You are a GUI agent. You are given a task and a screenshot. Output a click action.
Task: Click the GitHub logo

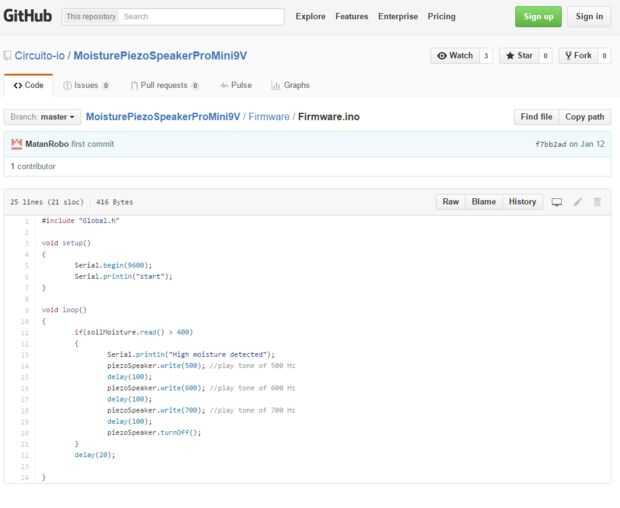27,16
